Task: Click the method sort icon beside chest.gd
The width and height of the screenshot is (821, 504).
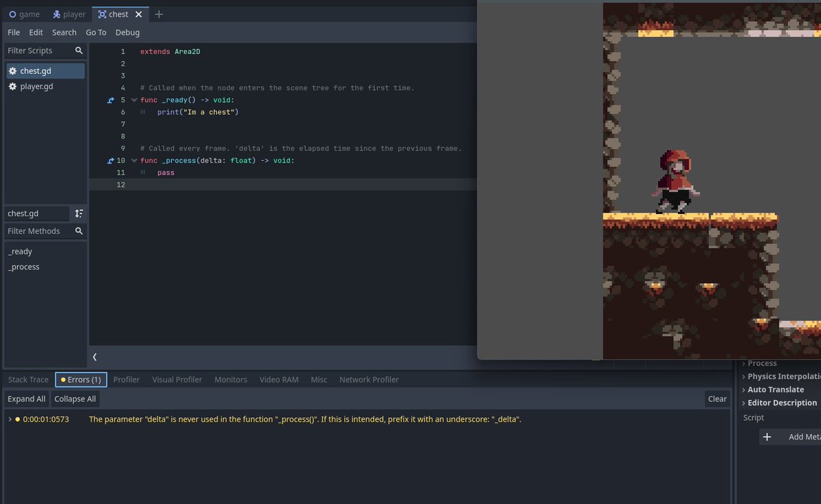Action: 79,213
